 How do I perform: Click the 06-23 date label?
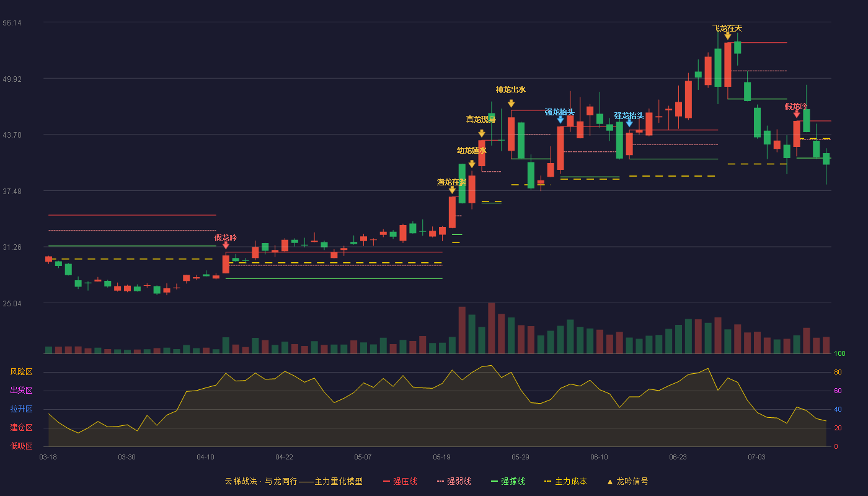(678, 457)
